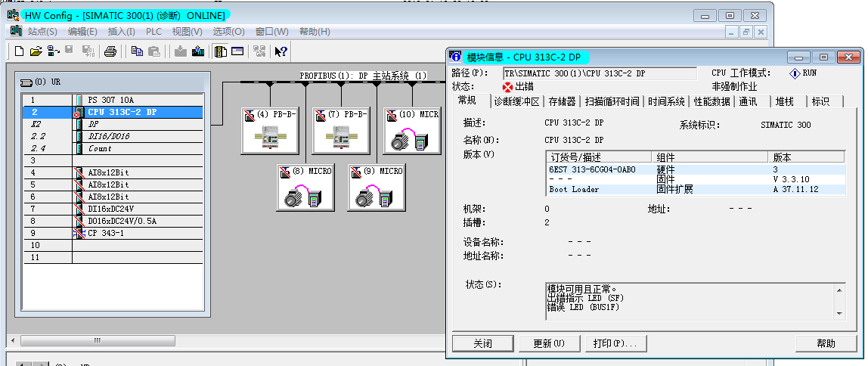Open the 视图(V) menu
The height and width of the screenshot is (366, 868).
[x=187, y=32]
